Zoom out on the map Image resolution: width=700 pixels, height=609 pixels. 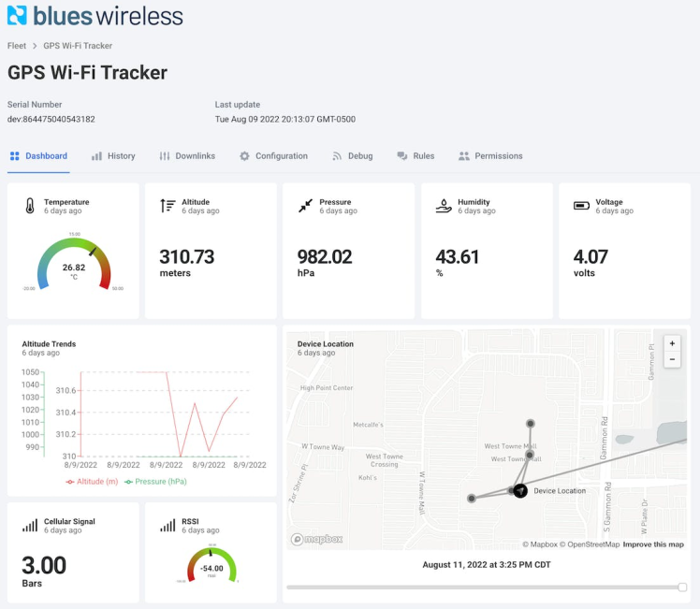click(x=672, y=359)
